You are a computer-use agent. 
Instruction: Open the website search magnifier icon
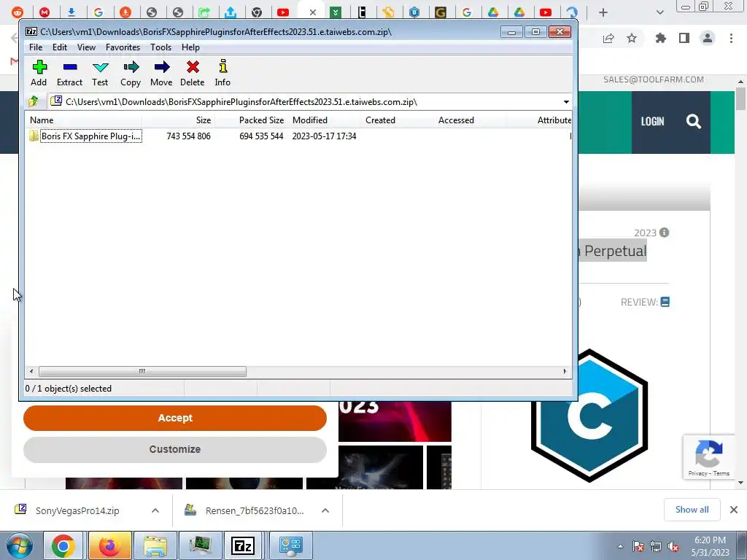tap(694, 122)
